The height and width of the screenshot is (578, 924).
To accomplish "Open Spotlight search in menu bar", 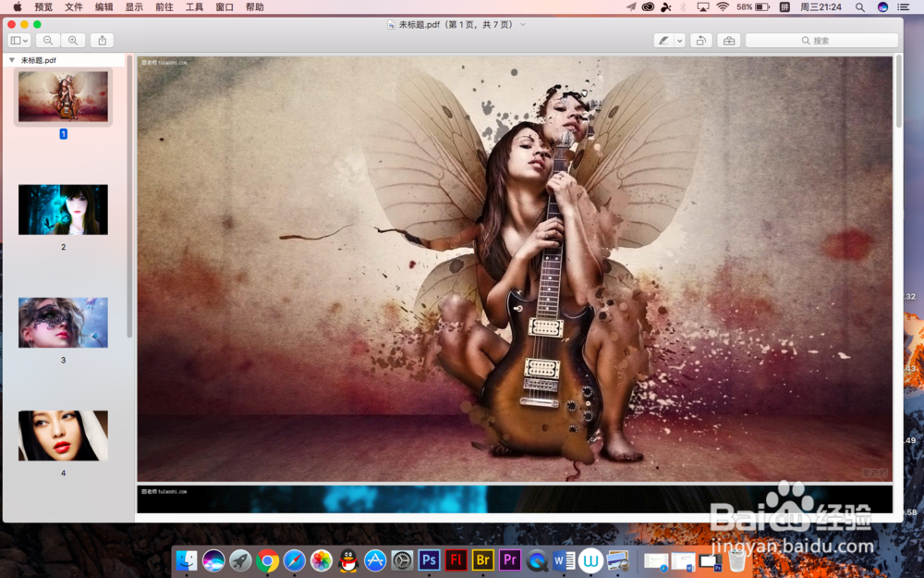I will [859, 7].
